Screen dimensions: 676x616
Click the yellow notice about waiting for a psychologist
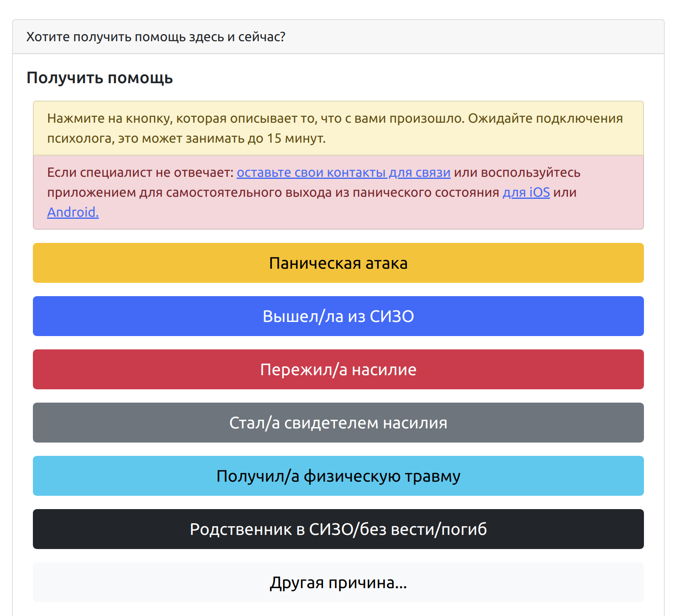(338, 128)
